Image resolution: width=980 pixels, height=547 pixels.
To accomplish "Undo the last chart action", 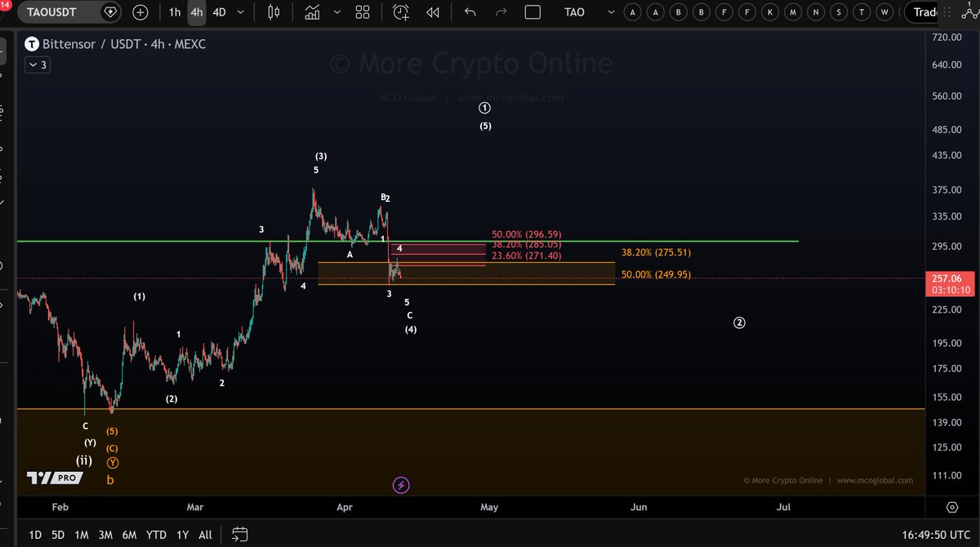I will [x=470, y=12].
